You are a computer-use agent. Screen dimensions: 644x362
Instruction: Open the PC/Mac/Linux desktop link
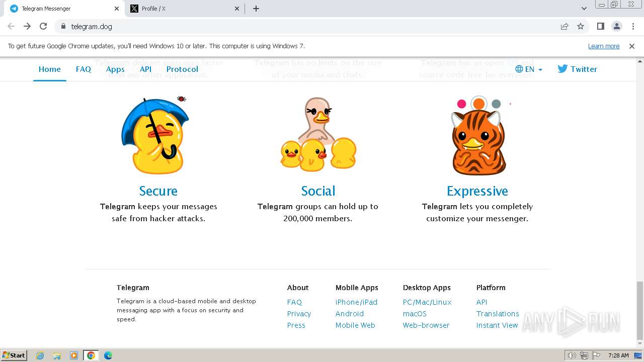(427, 302)
